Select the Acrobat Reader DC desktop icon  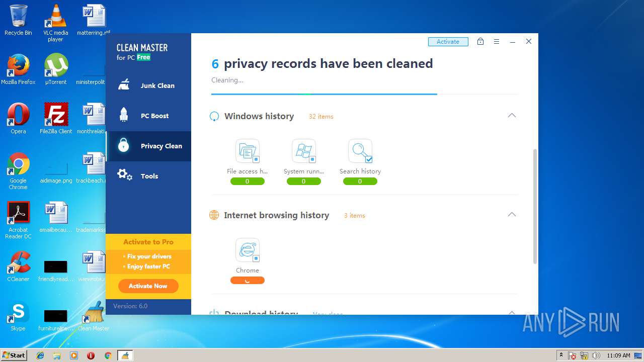point(18,220)
